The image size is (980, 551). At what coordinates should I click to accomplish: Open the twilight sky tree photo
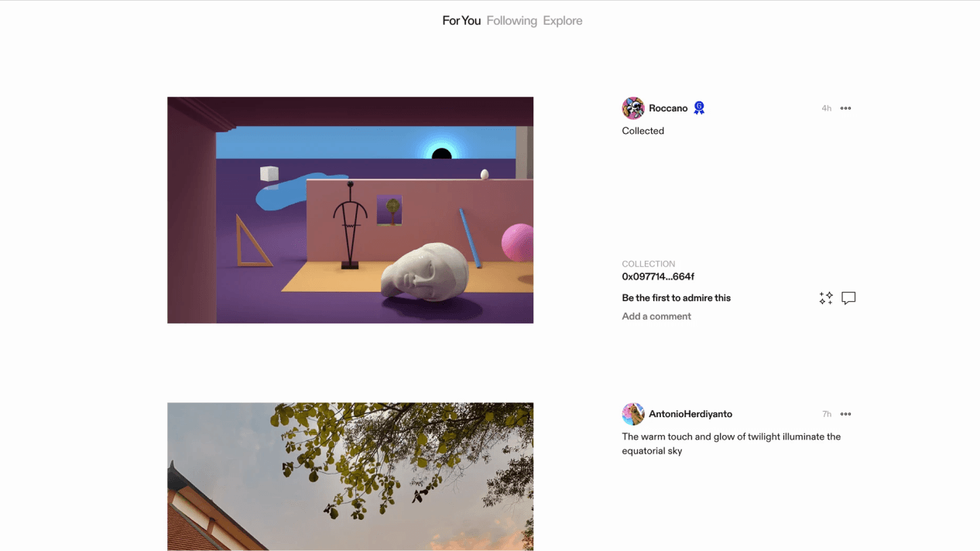[x=350, y=477]
